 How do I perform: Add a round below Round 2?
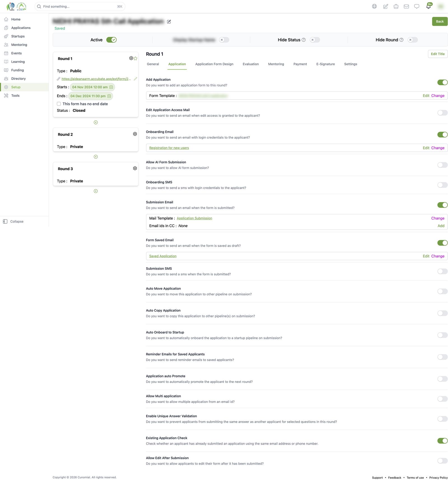(96, 157)
